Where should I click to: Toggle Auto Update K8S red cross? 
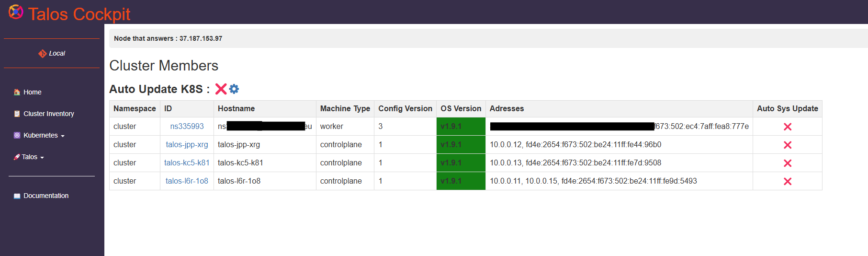[221, 89]
